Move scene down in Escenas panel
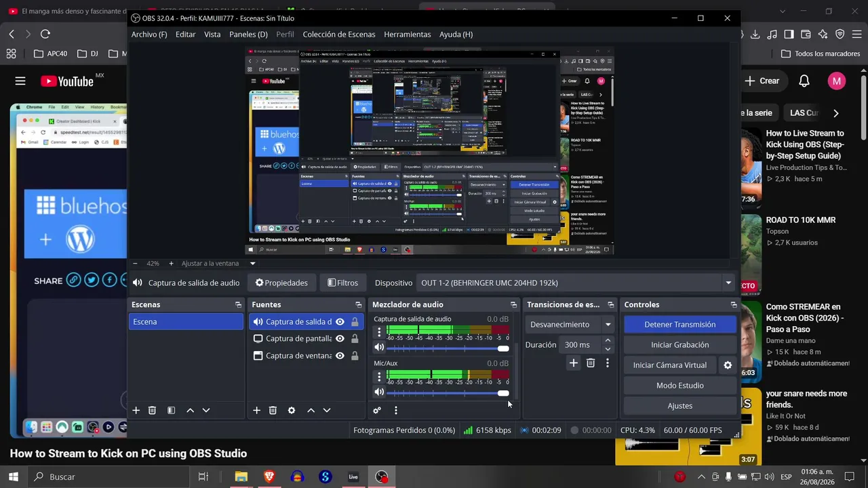The image size is (868, 488). point(206,410)
